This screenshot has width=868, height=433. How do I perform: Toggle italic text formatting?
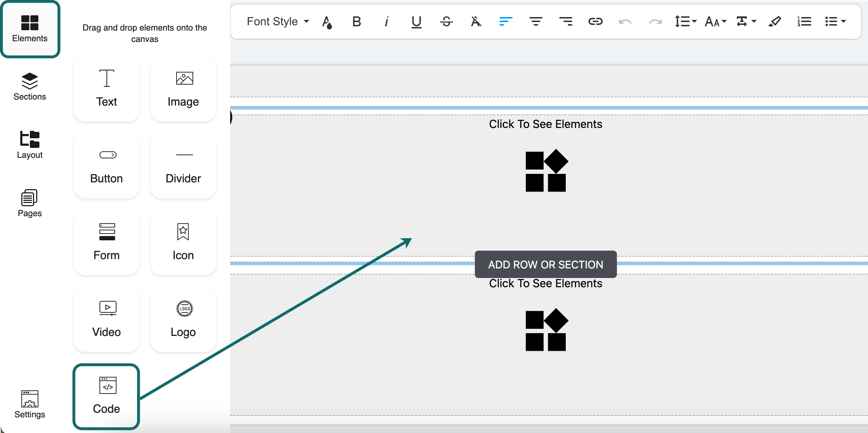386,22
